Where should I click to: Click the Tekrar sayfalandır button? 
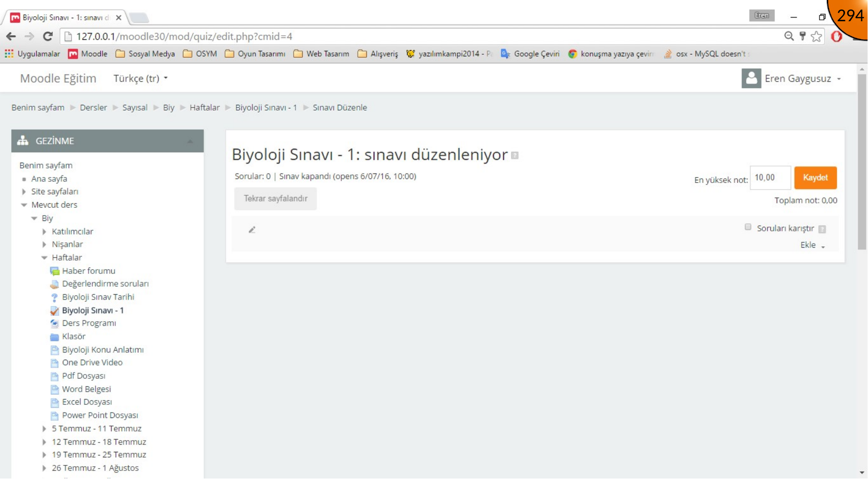(276, 199)
